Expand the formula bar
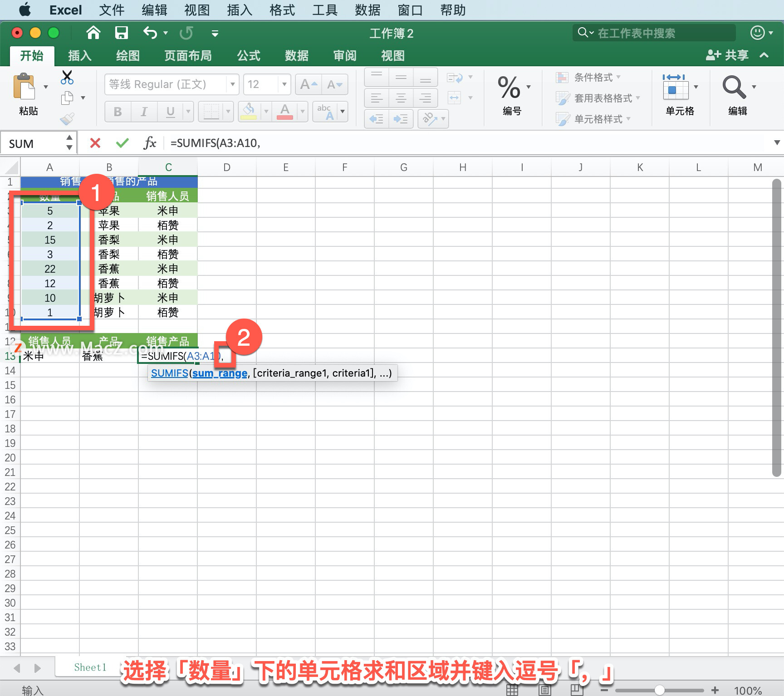This screenshot has width=784, height=696. pos(777,143)
